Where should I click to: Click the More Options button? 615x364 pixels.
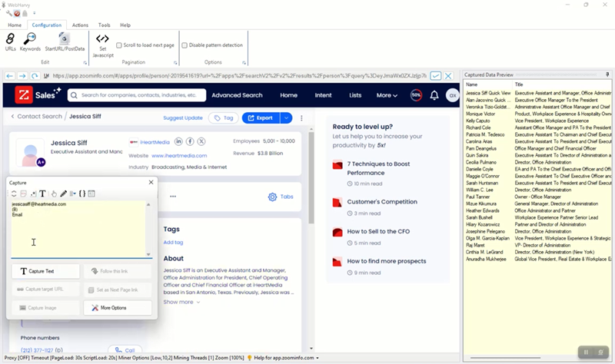pos(118,308)
